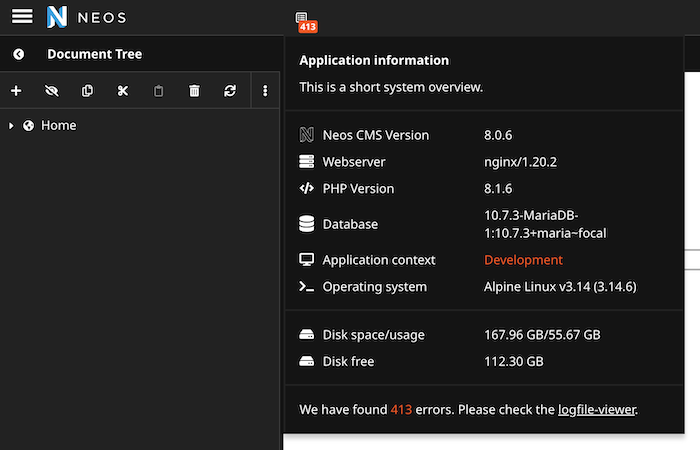Open the logfile-viewer link
The width and height of the screenshot is (700, 450).
pyautogui.click(x=596, y=409)
